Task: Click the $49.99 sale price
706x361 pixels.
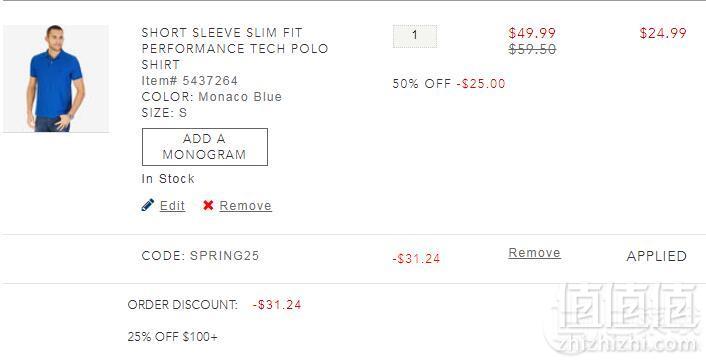Action: coord(532,33)
